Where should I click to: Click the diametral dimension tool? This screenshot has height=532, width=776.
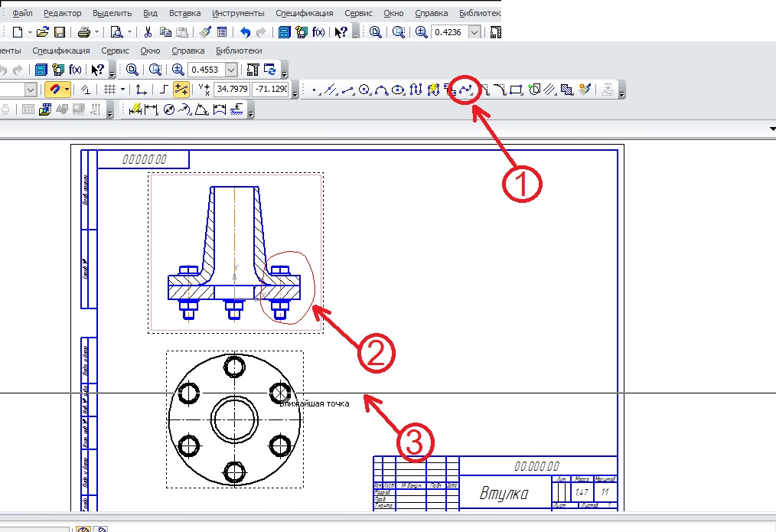169,110
